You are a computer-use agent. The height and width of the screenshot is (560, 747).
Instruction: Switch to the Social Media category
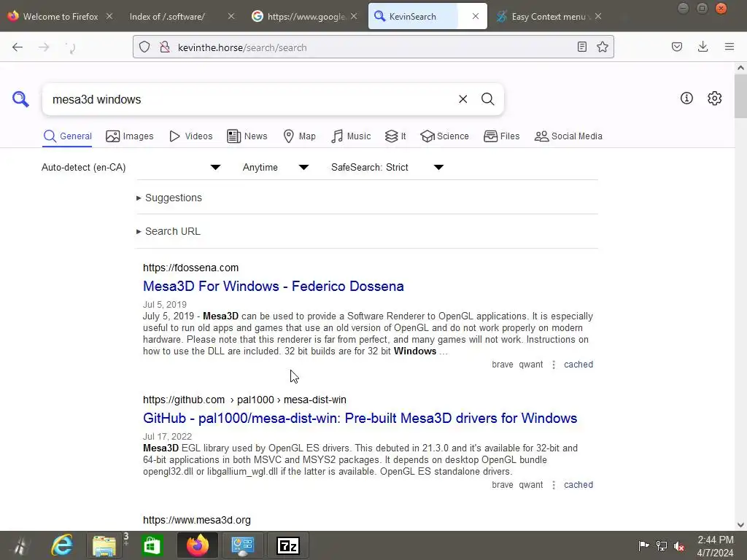(568, 136)
